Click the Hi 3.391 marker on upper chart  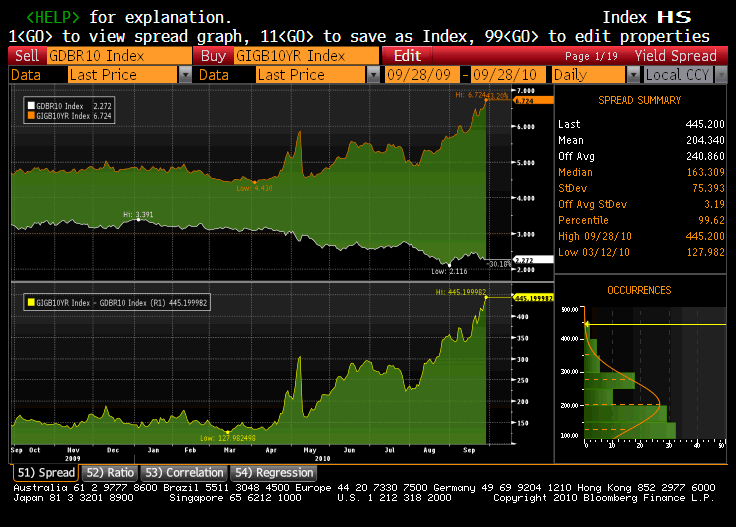pyautogui.click(x=138, y=214)
